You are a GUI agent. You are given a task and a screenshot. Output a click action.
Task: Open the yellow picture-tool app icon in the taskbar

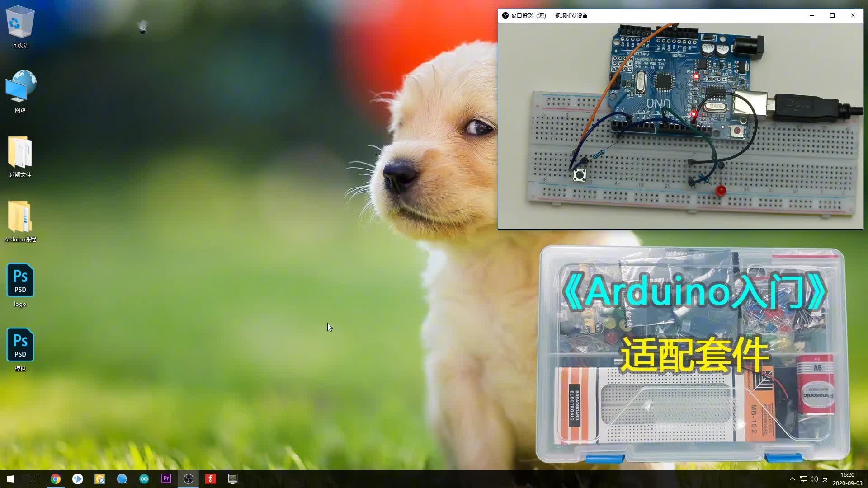tap(100, 479)
